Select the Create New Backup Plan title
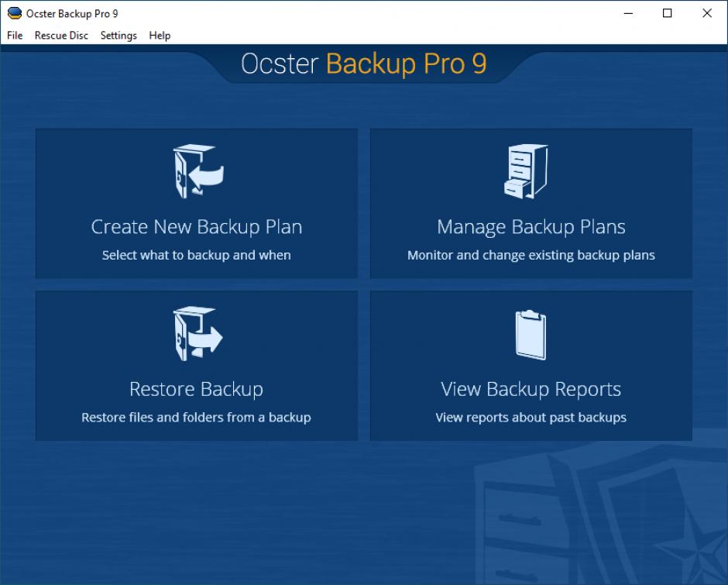 (197, 227)
